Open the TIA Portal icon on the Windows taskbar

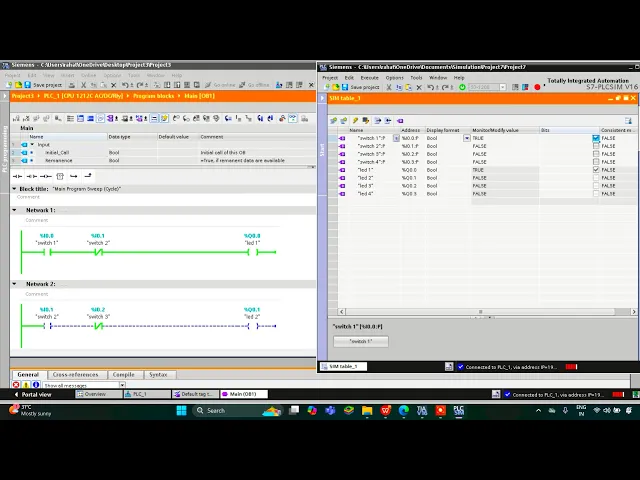pyautogui.click(x=422, y=411)
